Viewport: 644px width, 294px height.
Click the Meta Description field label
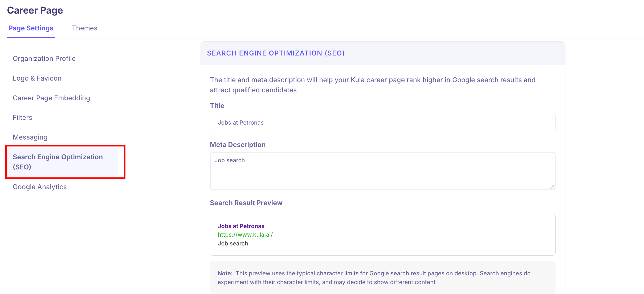pos(238,145)
